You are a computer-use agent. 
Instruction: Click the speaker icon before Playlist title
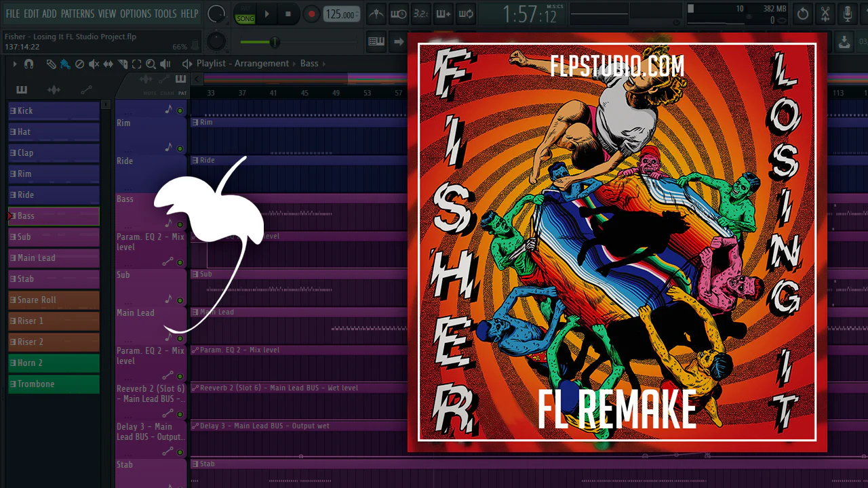(187, 64)
